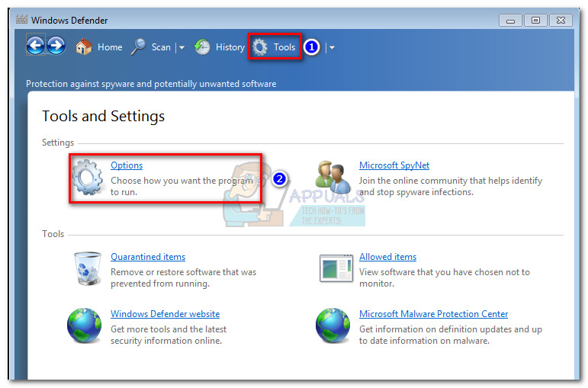Start a Scan from the toolbar label

[x=161, y=47]
